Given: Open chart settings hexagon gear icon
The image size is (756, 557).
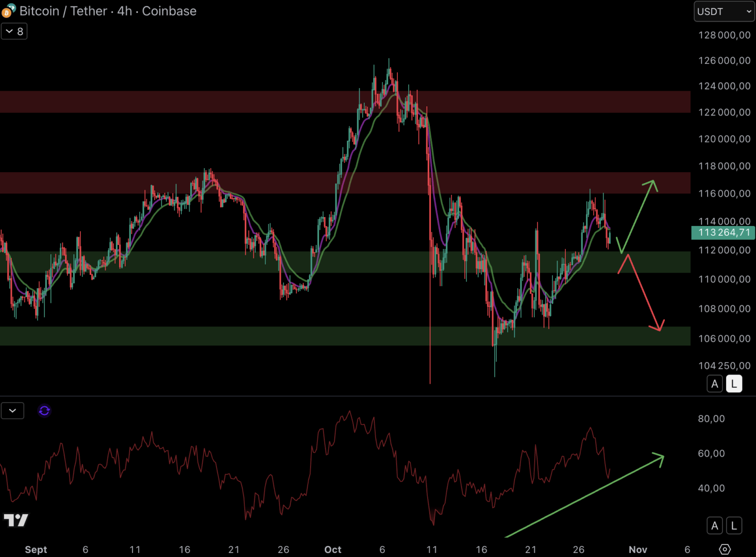Looking at the screenshot, I should coord(725,549).
